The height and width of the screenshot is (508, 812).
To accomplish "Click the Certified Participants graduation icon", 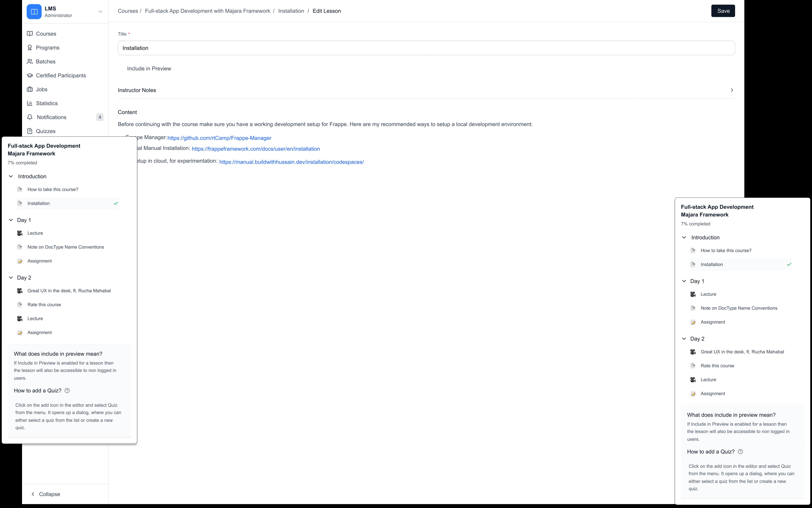I will [x=30, y=75].
